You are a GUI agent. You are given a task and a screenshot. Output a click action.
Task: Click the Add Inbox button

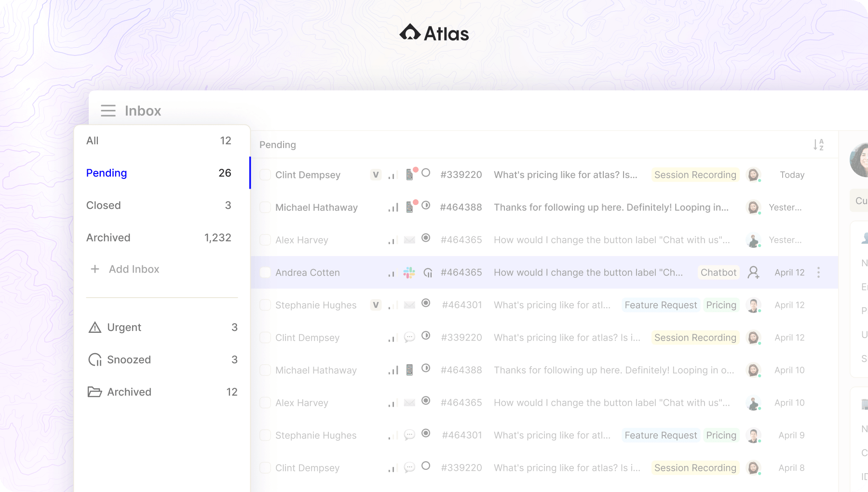coord(125,269)
